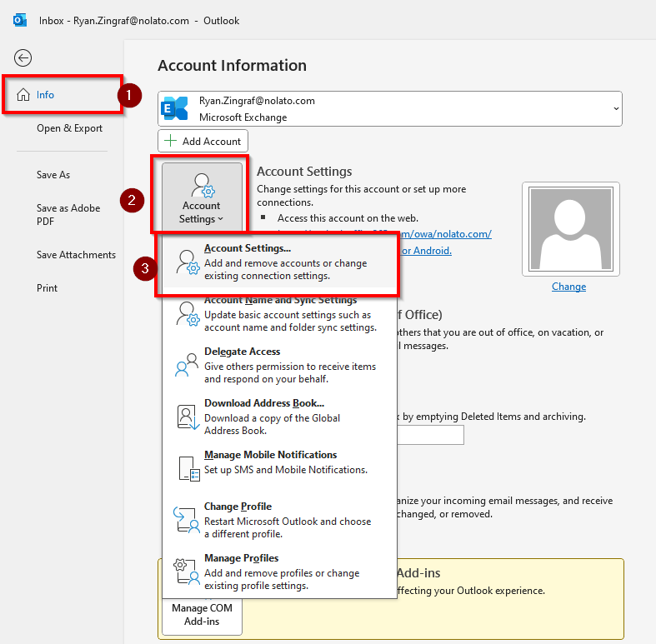Screen dimensions: 656x644
Task: Select Manage Profiles menu item
Action: [279, 572]
